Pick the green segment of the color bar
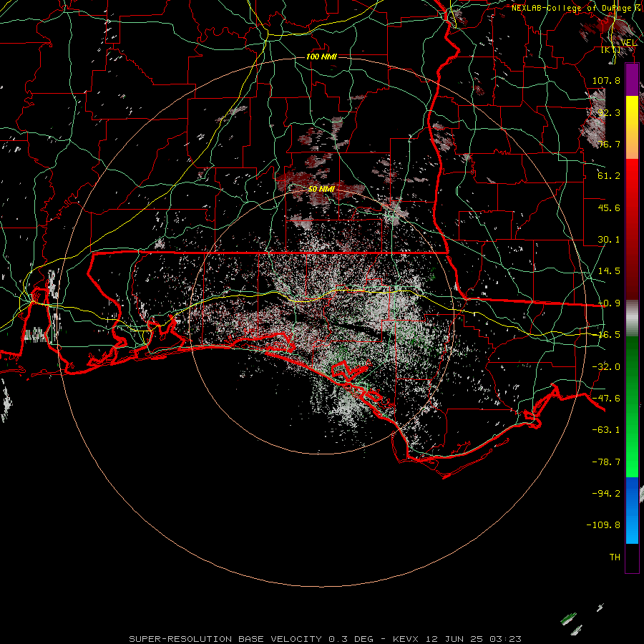Image resolution: width=644 pixels, height=644 pixels. point(632,406)
